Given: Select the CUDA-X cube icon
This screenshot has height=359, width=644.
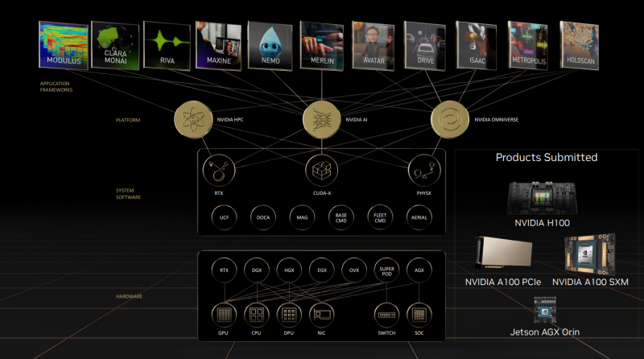Looking at the screenshot, I should [321, 171].
